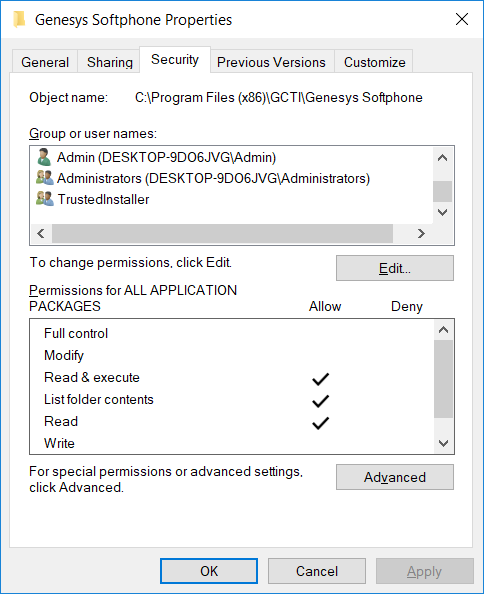Screen dimensions: 484x594
Task: Click the Read allow checkmark
Action: point(320,422)
